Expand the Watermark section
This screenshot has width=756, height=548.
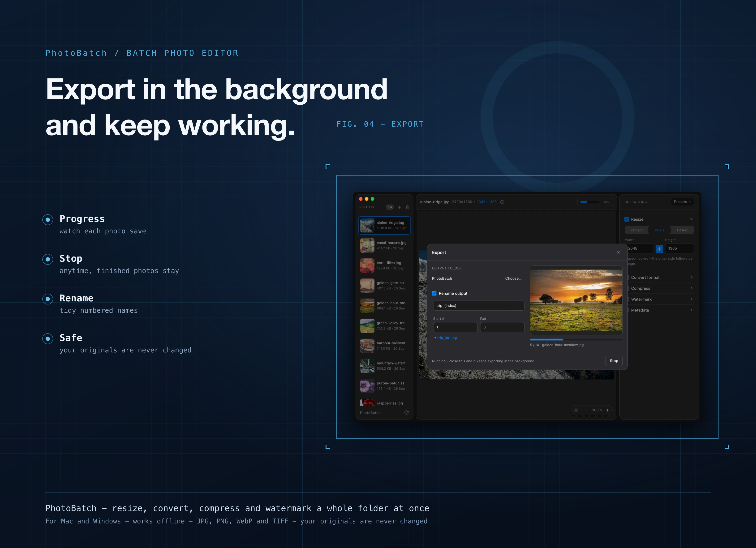tap(659, 299)
